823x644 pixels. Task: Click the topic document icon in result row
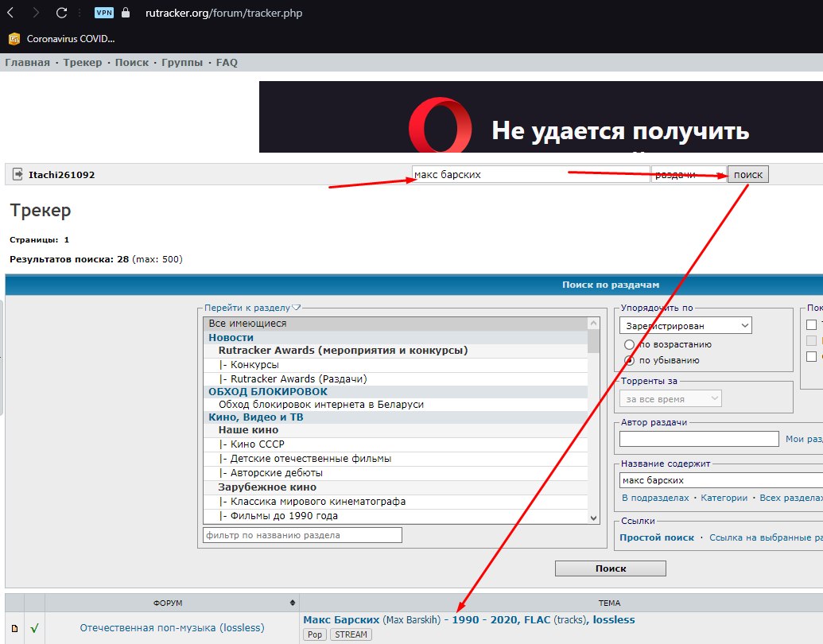click(14, 628)
